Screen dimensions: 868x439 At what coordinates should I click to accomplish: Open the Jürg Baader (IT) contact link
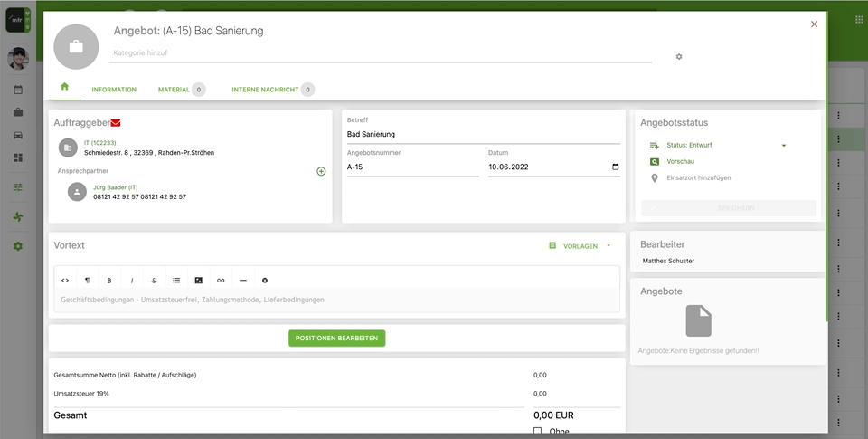(x=115, y=187)
